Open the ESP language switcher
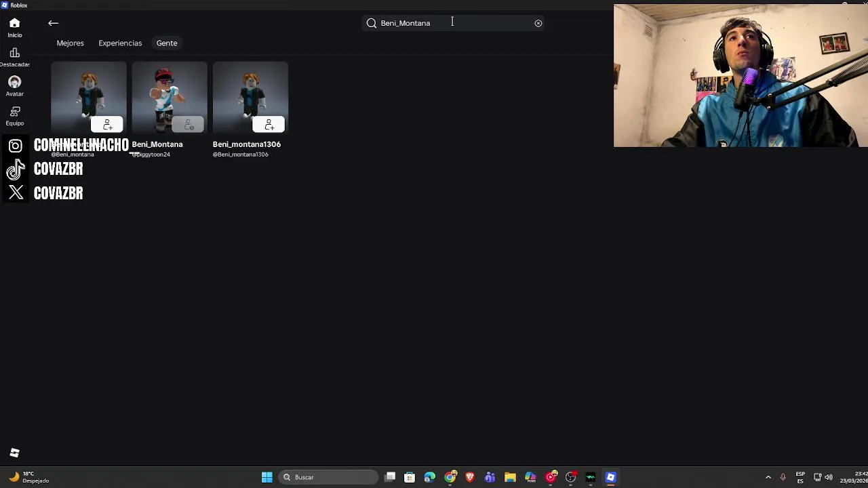868x488 pixels. [x=800, y=477]
